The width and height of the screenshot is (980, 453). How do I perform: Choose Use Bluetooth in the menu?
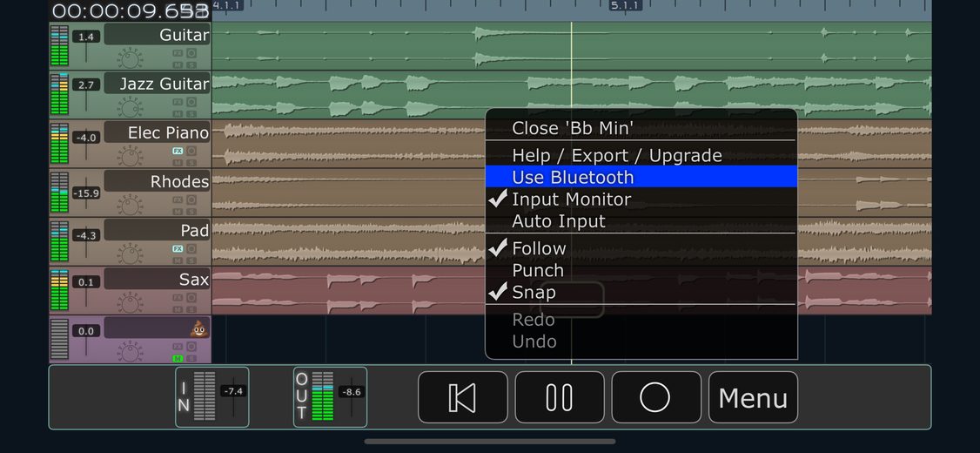click(641, 177)
